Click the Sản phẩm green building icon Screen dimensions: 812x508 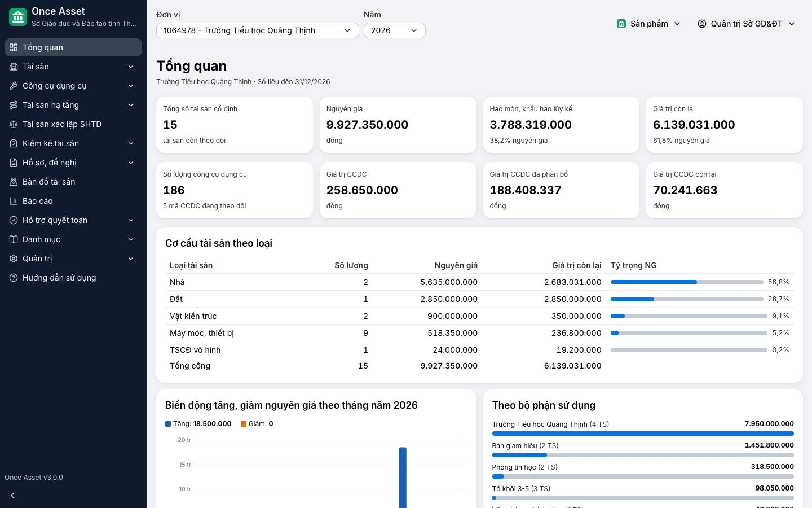[x=621, y=24]
